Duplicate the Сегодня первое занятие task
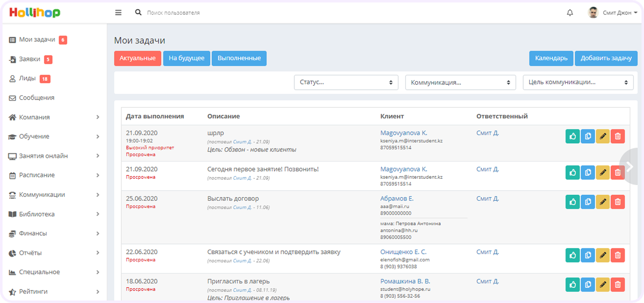The height and width of the screenshot is (303, 644). click(588, 172)
